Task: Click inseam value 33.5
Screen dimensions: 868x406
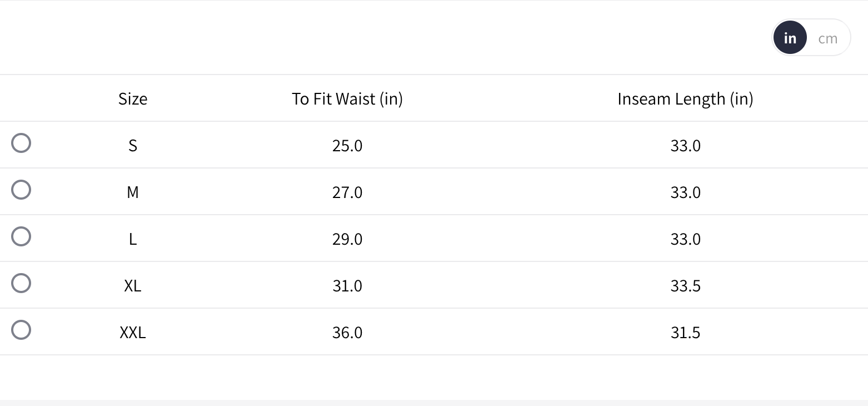Action: point(685,286)
